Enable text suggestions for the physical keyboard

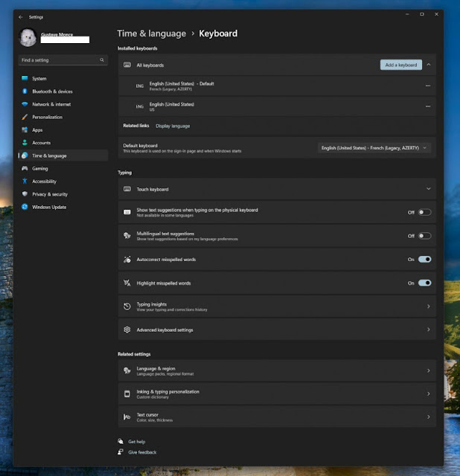coord(424,213)
